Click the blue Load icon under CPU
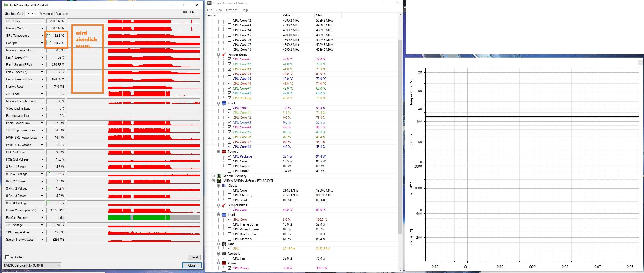This screenshot has width=644, height=273. tap(224, 103)
